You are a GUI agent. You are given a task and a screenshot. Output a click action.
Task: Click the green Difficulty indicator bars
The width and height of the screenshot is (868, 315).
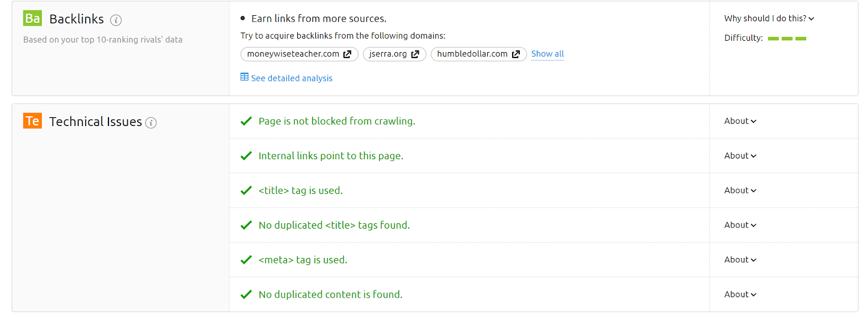point(787,38)
